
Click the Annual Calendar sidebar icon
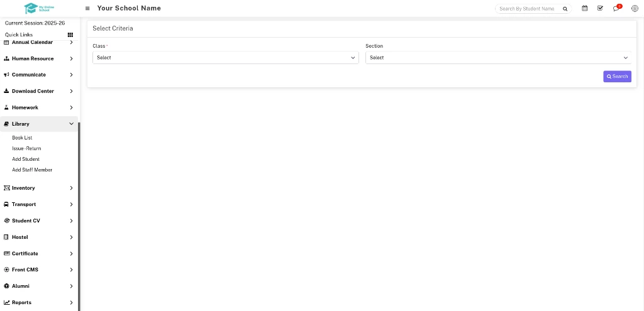click(x=6, y=42)
